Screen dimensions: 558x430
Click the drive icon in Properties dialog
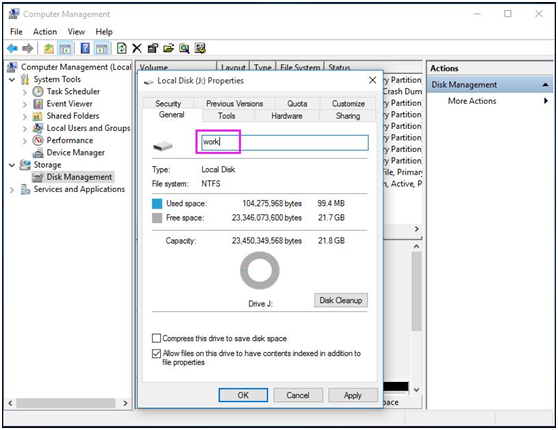click(163, 146)
